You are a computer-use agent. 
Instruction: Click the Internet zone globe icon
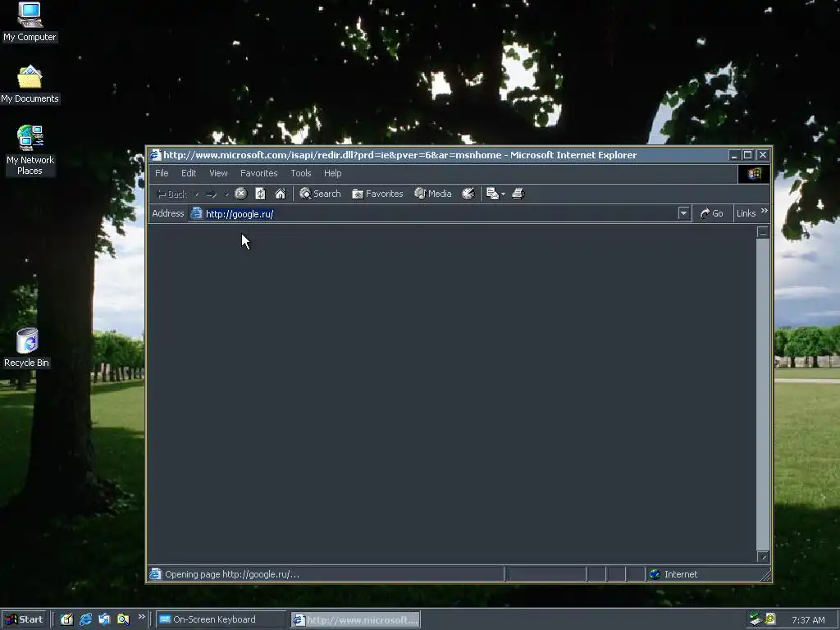pos(655,574)
